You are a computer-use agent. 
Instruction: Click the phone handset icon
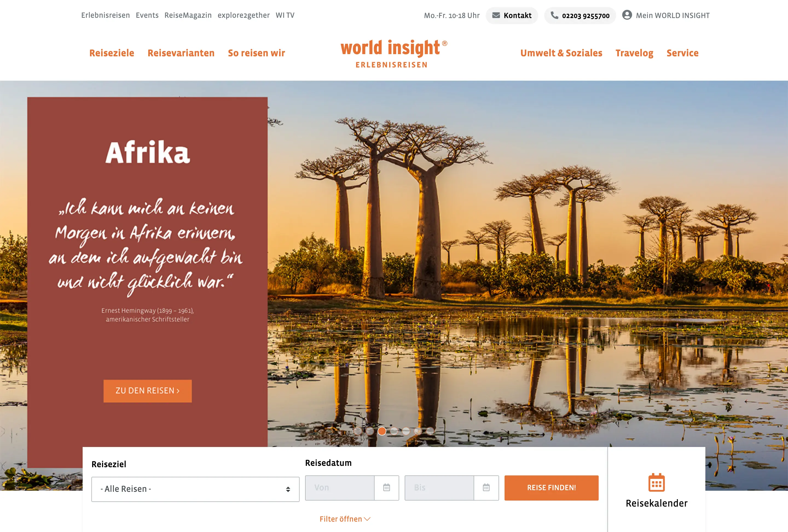coord(554,15)
